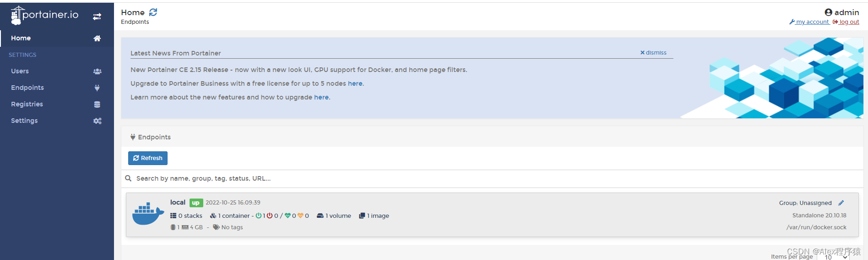Image resolution: width=868 pixels, height=260 pixels.
Task: Click the '/var/run/docker.sock' path
Action: [x=817, y=227]
